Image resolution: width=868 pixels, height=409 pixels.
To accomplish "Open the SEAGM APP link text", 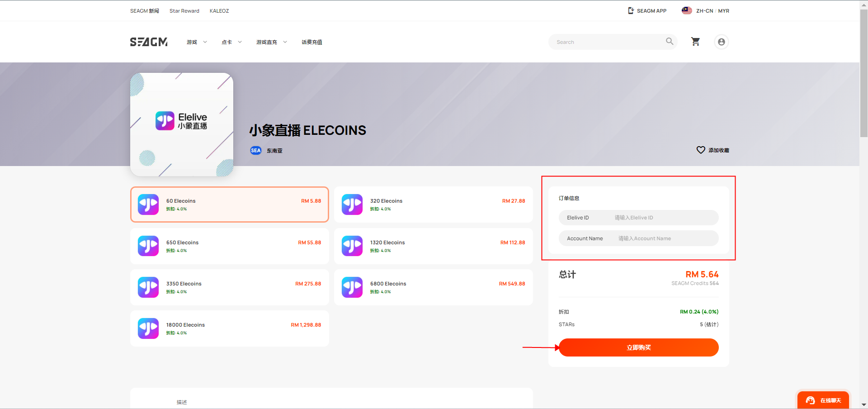I will point(651,11).
